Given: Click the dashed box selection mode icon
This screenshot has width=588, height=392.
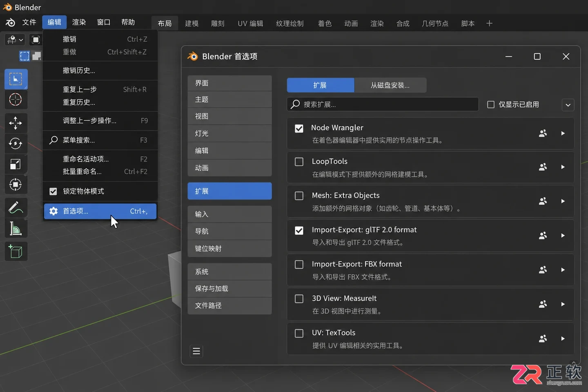Looking at the screenshot, I should [x=25, y=56].
